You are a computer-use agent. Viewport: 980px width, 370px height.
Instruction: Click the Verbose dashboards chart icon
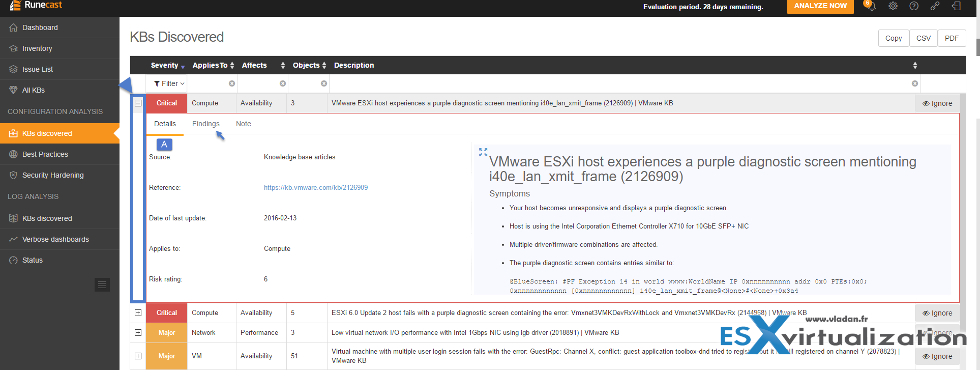pos(13,239)
